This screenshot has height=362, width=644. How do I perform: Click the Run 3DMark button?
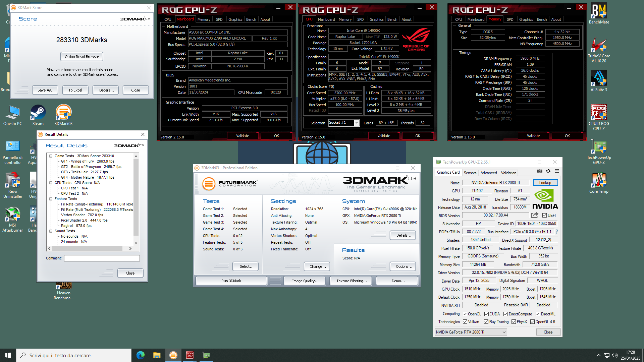coord(231,281)
